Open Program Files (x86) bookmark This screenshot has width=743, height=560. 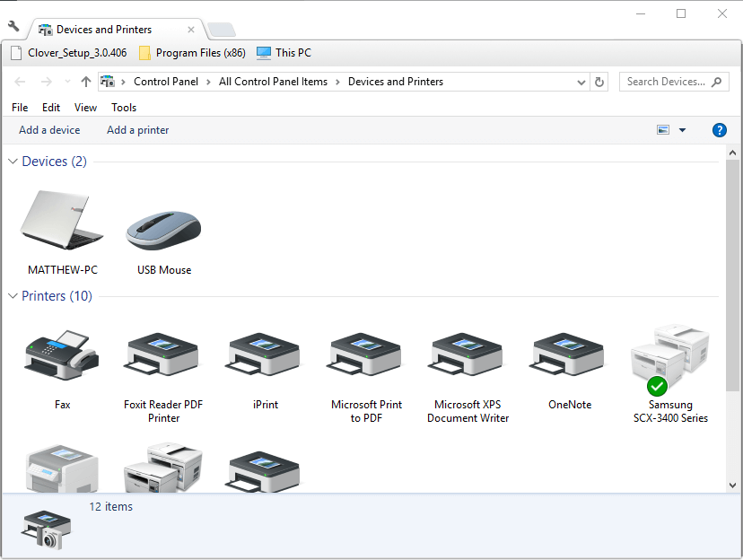point(192,53)
